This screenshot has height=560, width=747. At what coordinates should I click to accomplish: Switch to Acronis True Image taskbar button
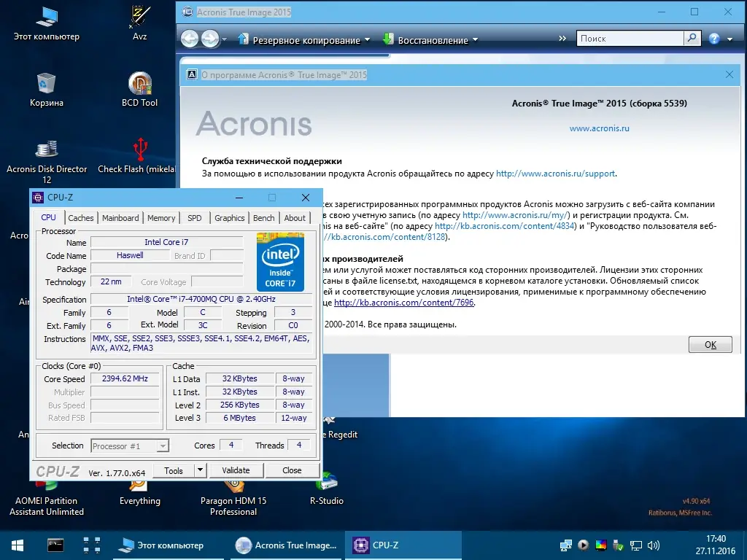[287, 545]
